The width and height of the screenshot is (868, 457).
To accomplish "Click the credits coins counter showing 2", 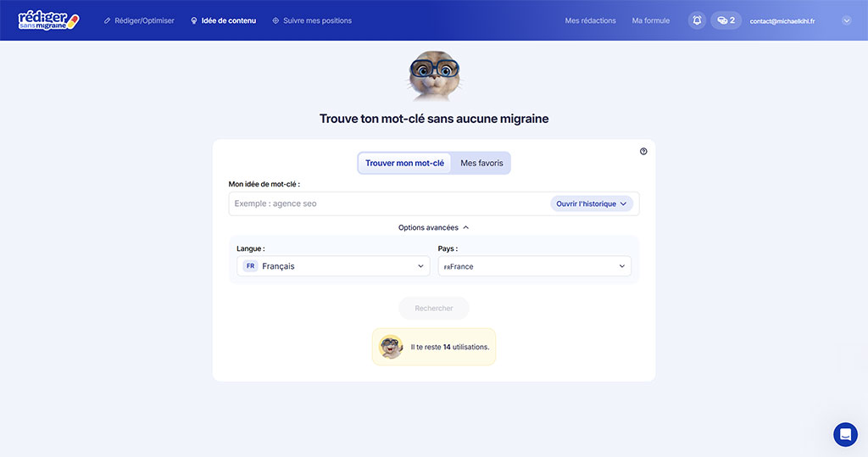I will [x=726, y=20].
